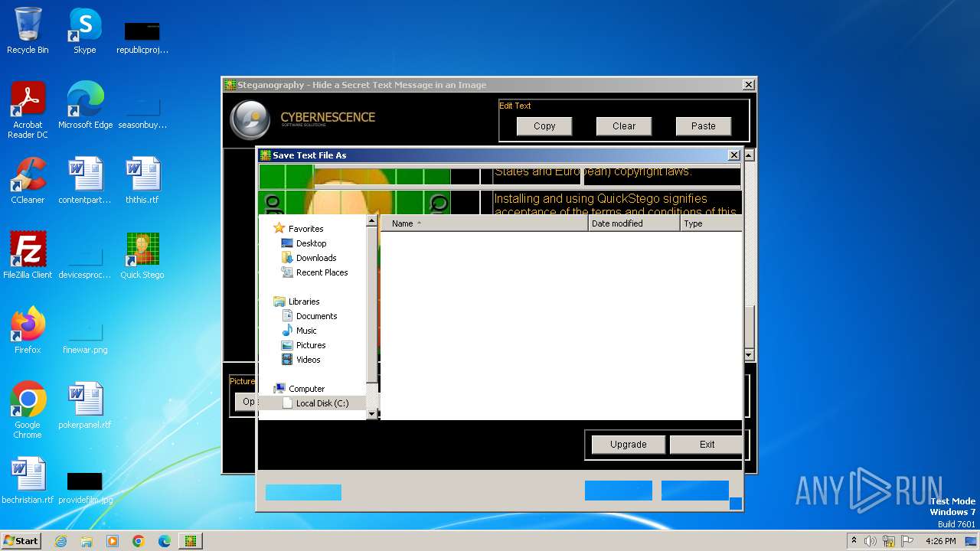Sort files by Type column header
The height and width of the screenshot is (551, 980).
coord(711,223)
